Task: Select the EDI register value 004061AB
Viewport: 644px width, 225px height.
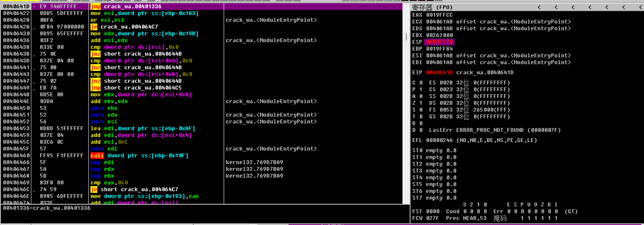Action: pyautogui.click(x=439, y=62)
